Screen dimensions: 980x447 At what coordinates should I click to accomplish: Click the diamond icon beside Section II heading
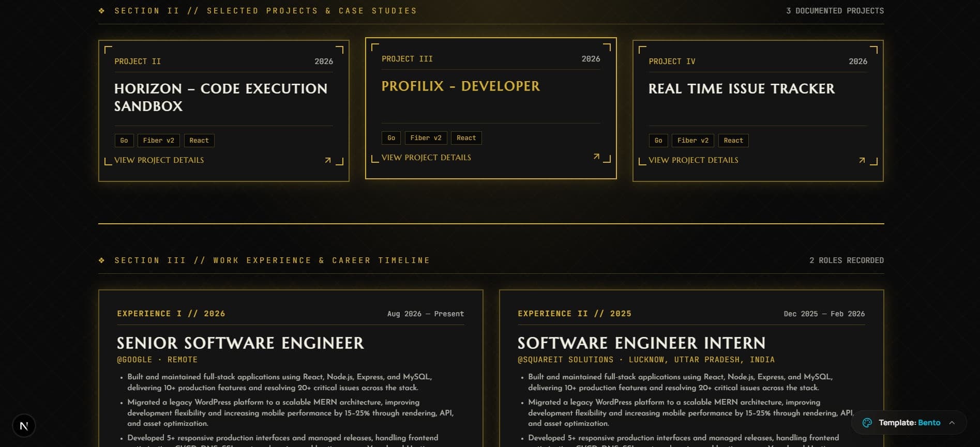click(x=101, y=10)
